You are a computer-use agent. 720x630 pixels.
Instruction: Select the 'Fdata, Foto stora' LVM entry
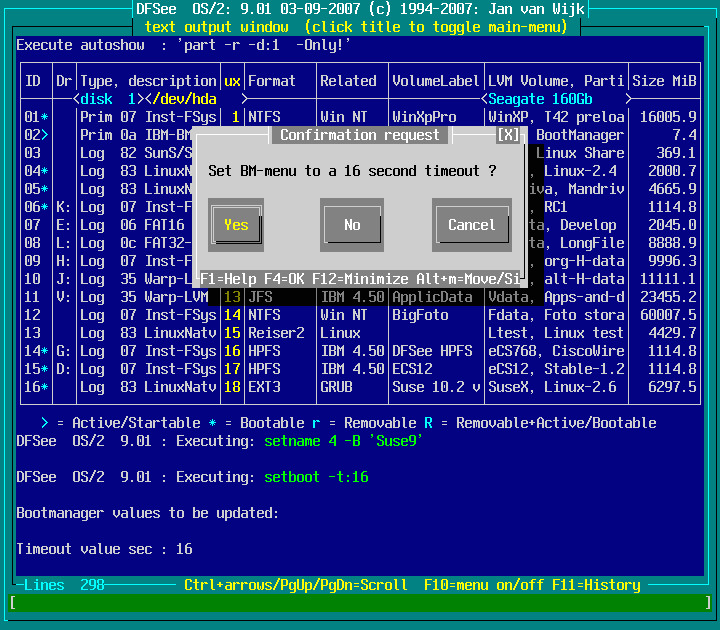pyautogui.click(x=556, y=315)
